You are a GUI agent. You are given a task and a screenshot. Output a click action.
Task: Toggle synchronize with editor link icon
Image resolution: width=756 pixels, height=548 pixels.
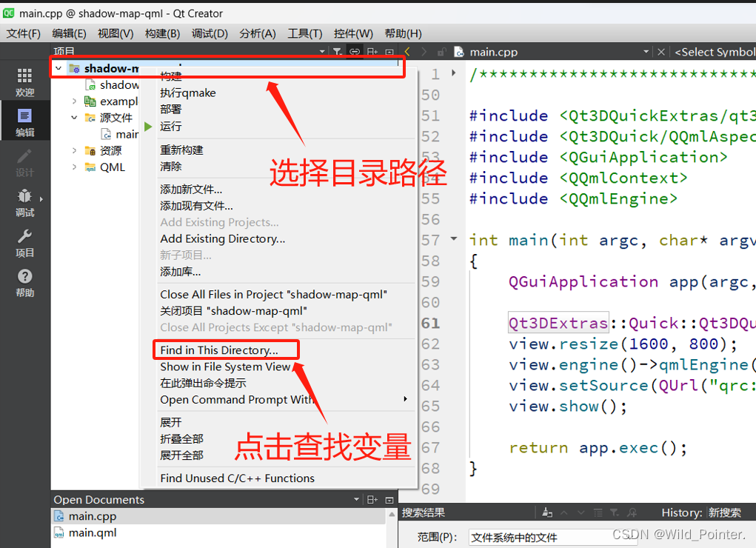[x=355, y=52]
